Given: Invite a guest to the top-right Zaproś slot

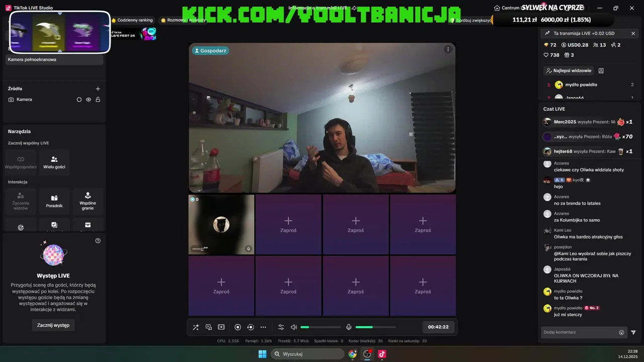Looking at the screenshot, I should pyautogui.click(x=423, y=224).
